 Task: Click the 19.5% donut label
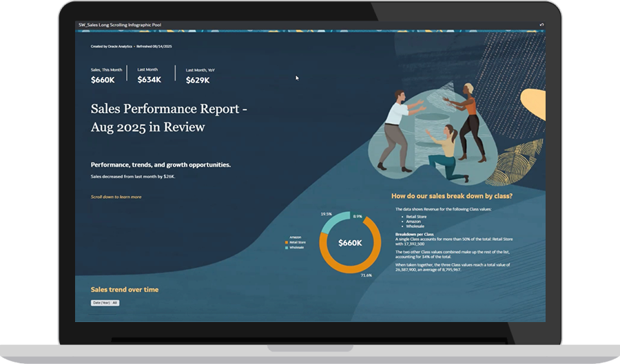(327, 214)
